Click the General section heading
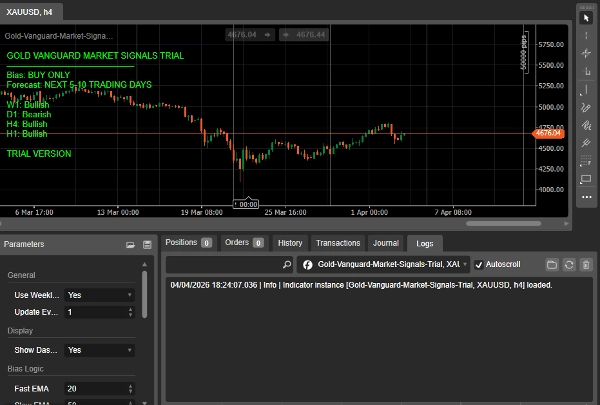Screen dimensions: 600x405 (21, 275)
